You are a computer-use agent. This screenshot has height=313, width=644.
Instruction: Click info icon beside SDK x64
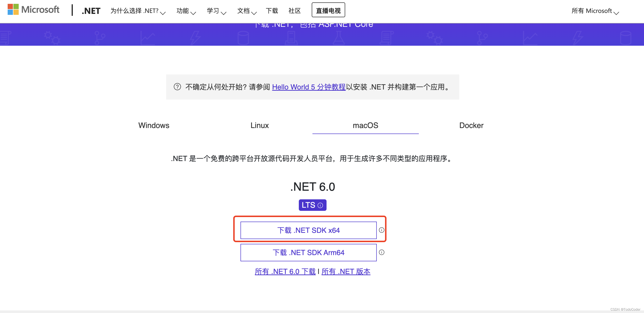382,230
